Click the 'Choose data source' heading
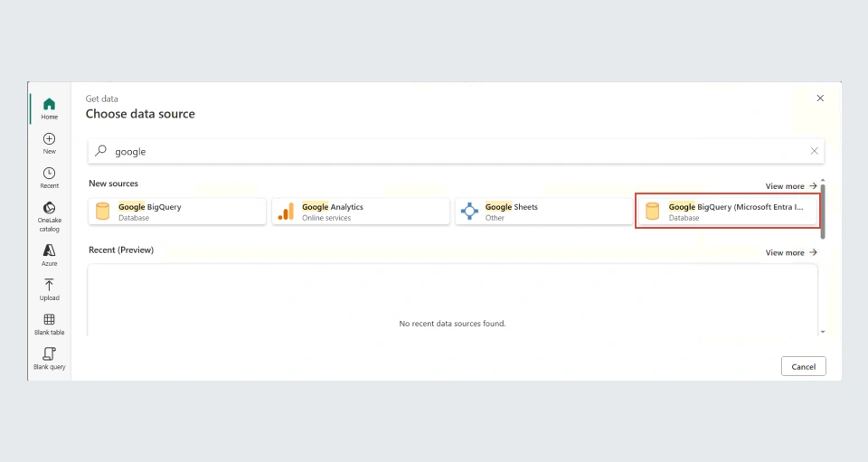868x462 pixels. coord(140,114)
